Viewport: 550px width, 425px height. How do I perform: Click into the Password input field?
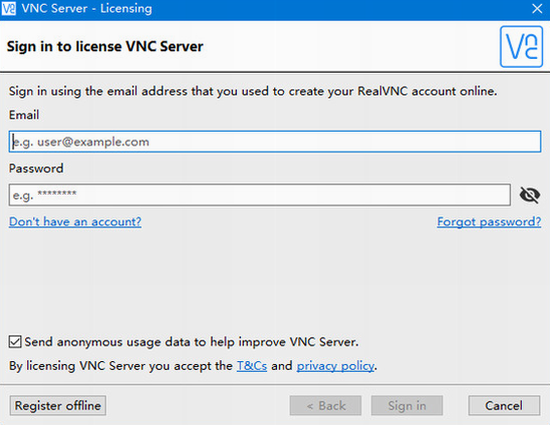pyautogui.click(x=260, y=195)
